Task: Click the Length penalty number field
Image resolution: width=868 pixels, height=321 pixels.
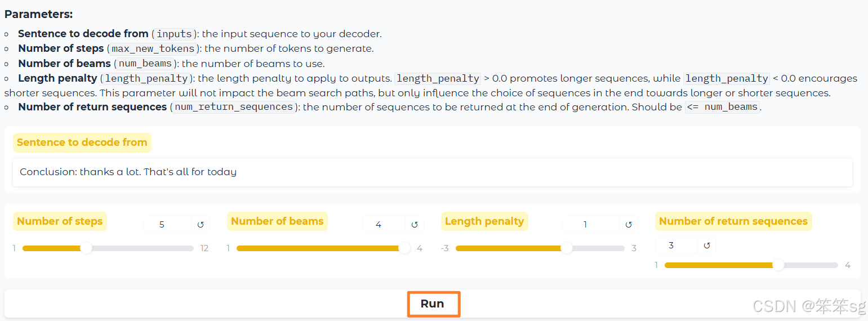Action: (x=590, y=225)
